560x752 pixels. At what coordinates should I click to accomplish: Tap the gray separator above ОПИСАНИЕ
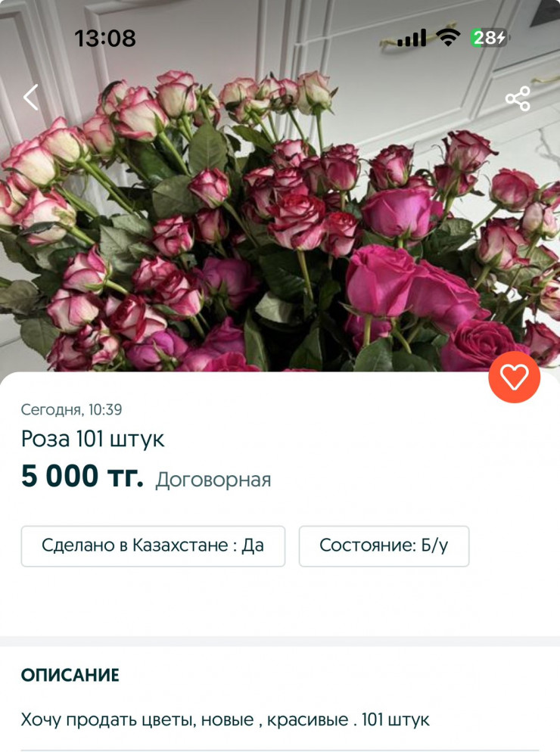point(280,642)
